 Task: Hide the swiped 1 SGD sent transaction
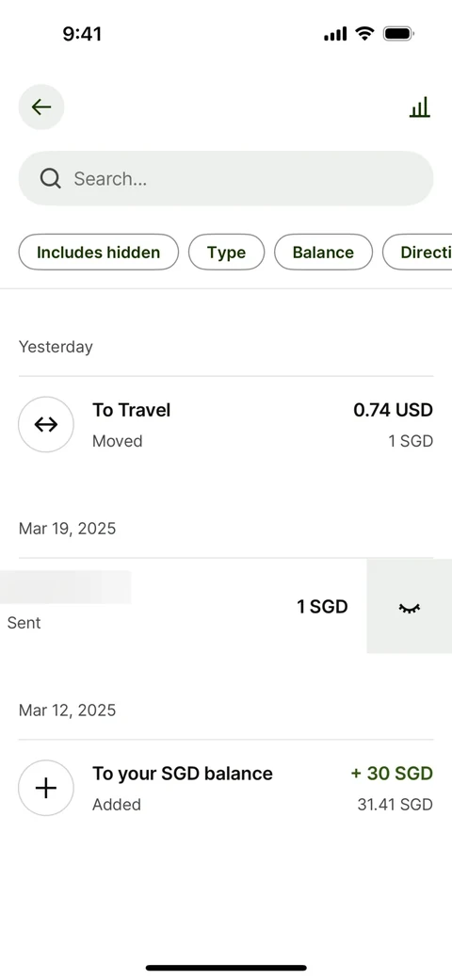(x=409, y=606)
